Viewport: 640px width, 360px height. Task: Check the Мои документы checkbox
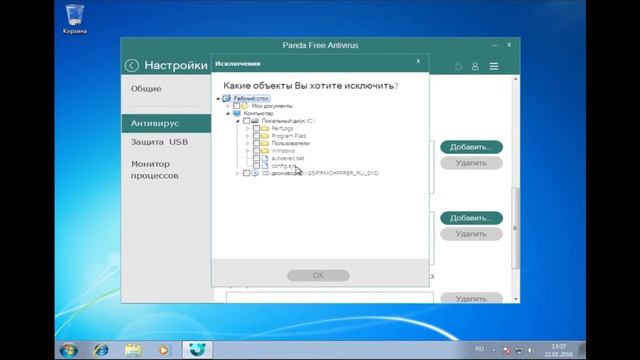pos(236,106)
